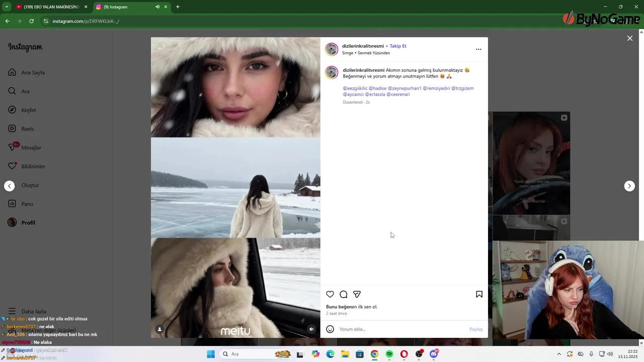
Task: Open Copilot from taskbar
Action: point(315,354)
